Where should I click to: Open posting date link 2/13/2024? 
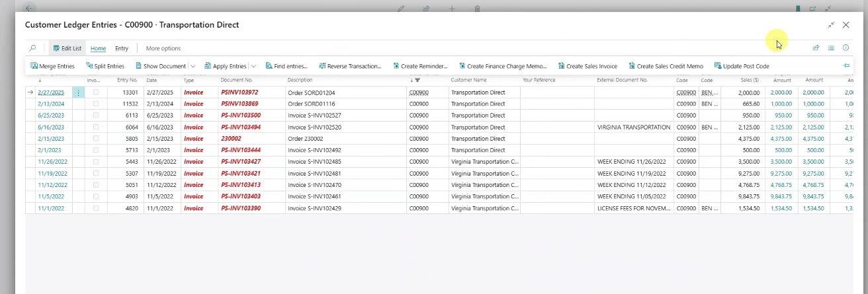pos(51,104)
